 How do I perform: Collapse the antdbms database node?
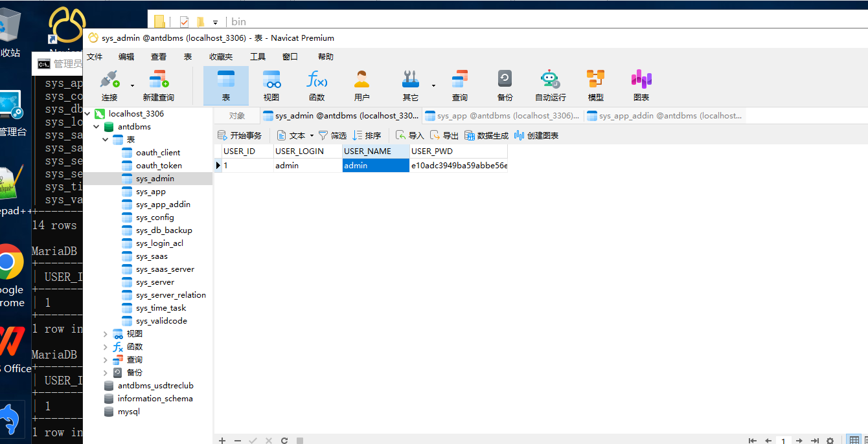click(x=97, y=126)
